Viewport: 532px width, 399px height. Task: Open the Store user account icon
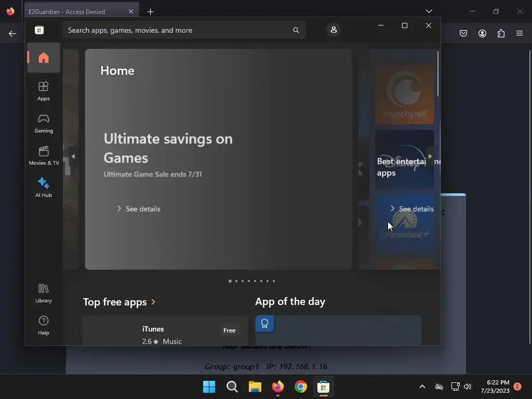coord(334,30)
